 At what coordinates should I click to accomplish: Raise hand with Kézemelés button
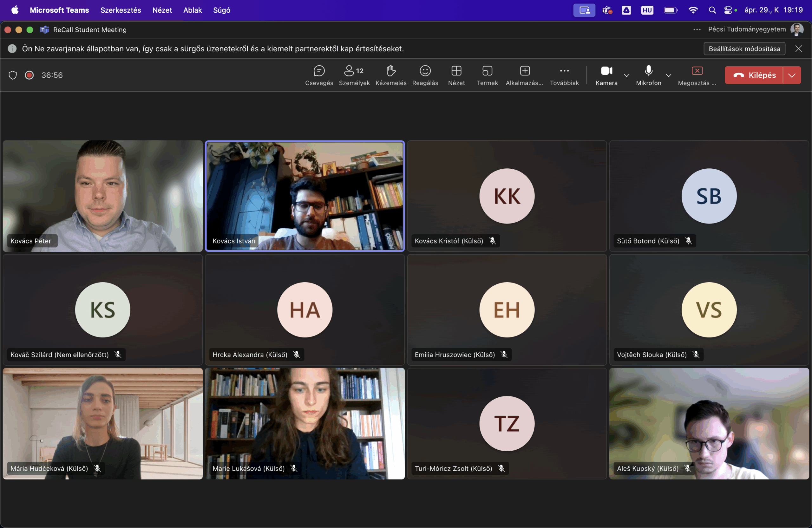(x=391, y=76)
